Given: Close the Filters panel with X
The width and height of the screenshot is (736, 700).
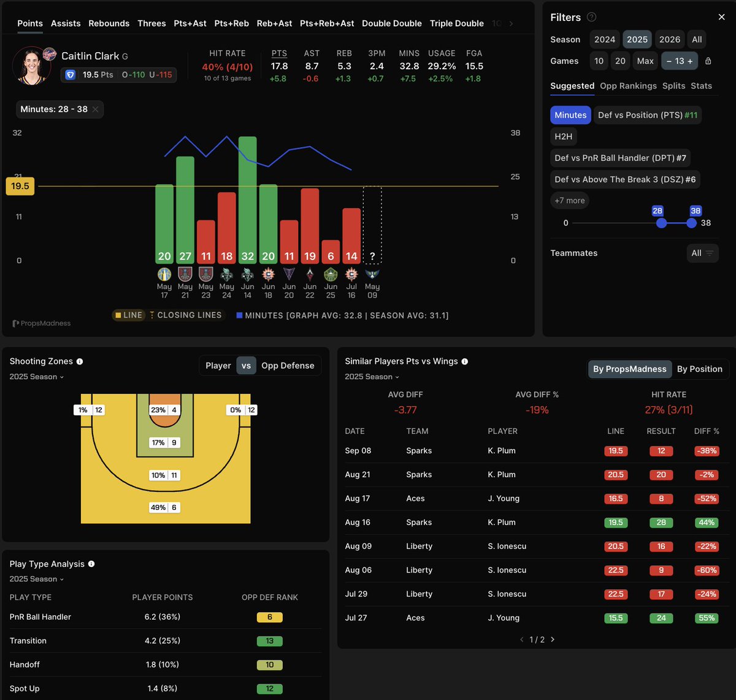Looking at the screenshot, I should pos(721,17).
